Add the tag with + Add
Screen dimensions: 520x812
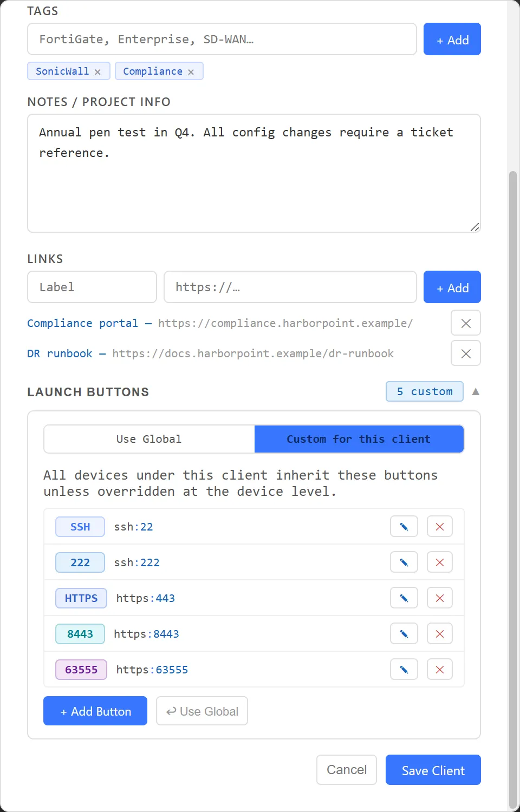[452, 40]
